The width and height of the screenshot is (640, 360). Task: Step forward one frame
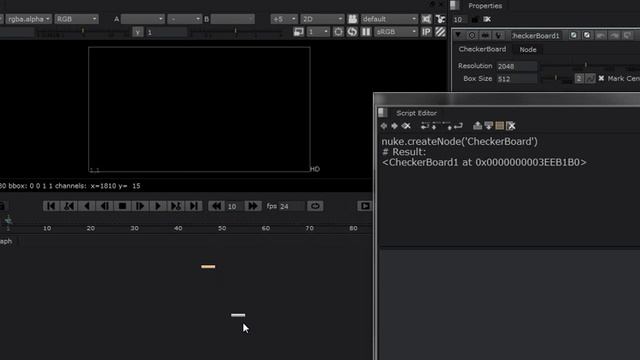coord(140,206)
